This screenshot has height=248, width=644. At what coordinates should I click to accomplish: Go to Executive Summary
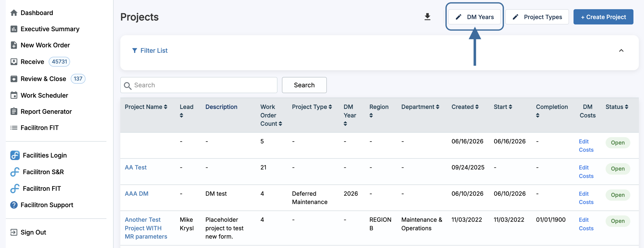[50, 29]
